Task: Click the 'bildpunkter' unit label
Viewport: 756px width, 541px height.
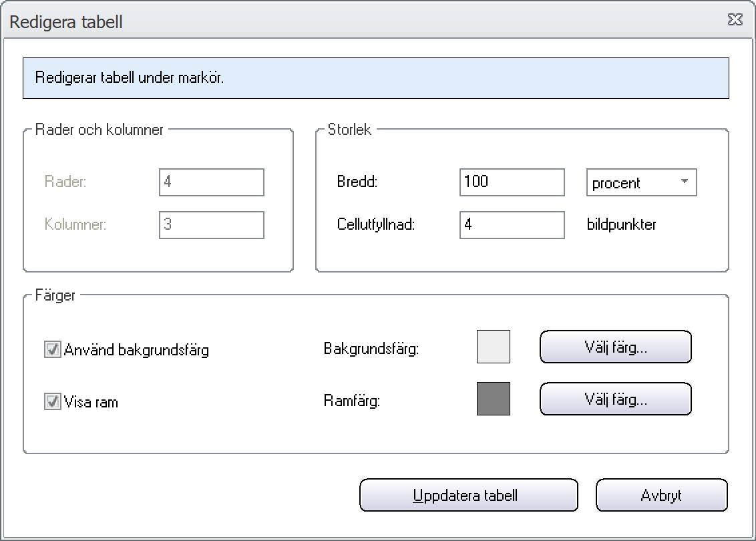Action: click(622, 224)
